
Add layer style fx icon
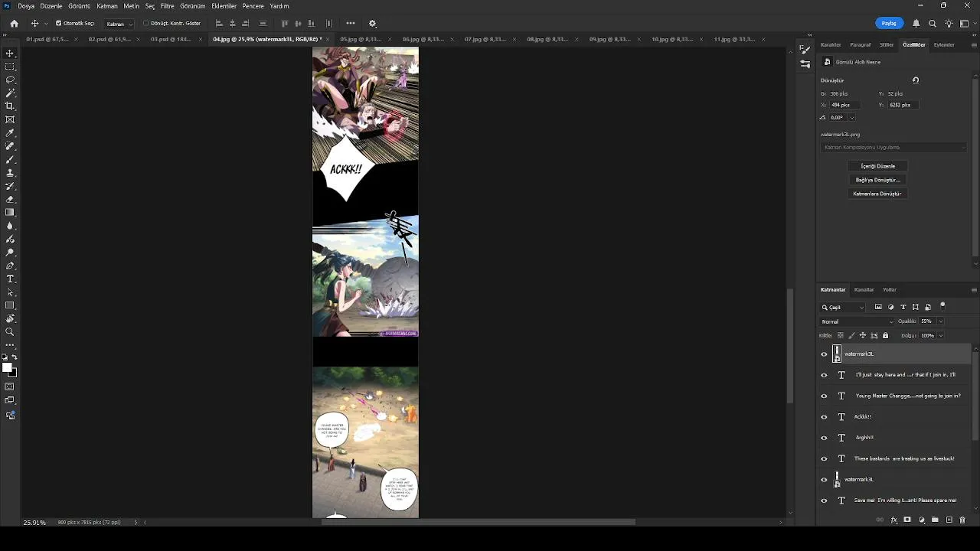[x=893, y=520]
